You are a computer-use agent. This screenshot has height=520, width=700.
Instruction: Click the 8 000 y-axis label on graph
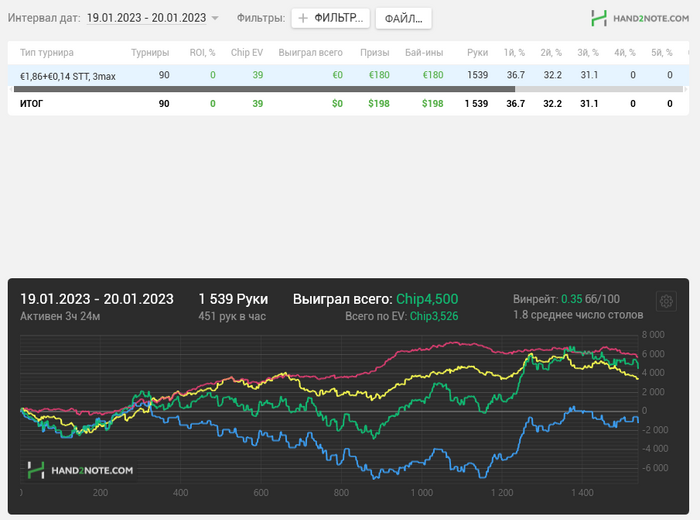[x=653, y=335]
